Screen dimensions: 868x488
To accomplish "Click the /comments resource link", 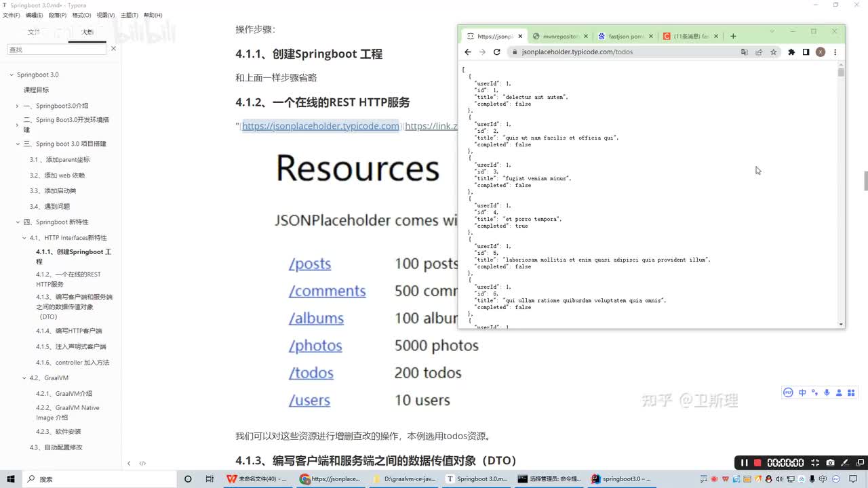I will (327, 291).
